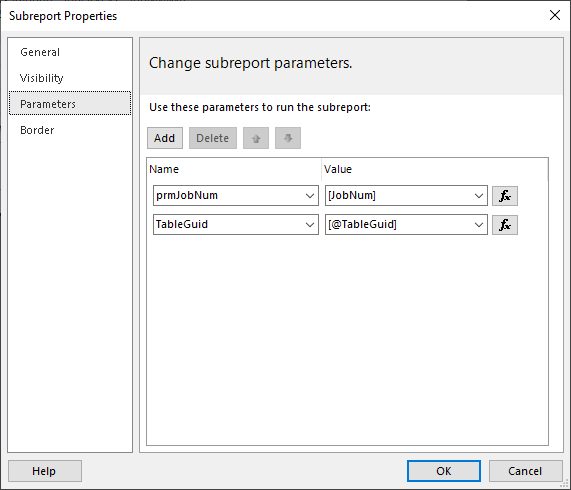Close the Subreport Properties dialog
The image size is (571, 490).
pos(555,15)
